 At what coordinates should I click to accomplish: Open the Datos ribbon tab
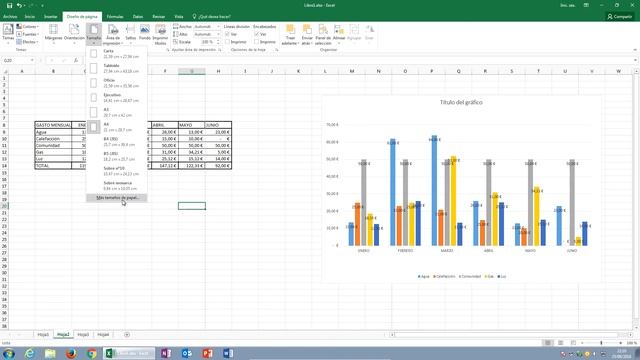coord(138,17)
